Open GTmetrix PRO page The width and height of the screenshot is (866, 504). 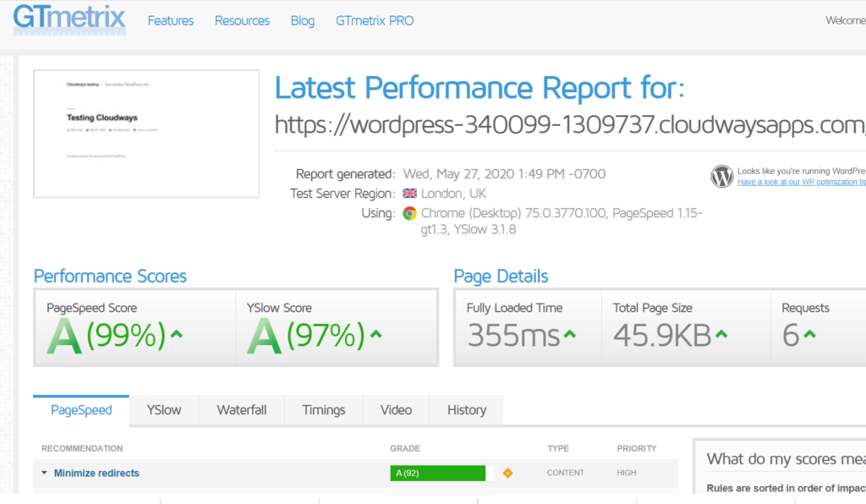[375, 21]
